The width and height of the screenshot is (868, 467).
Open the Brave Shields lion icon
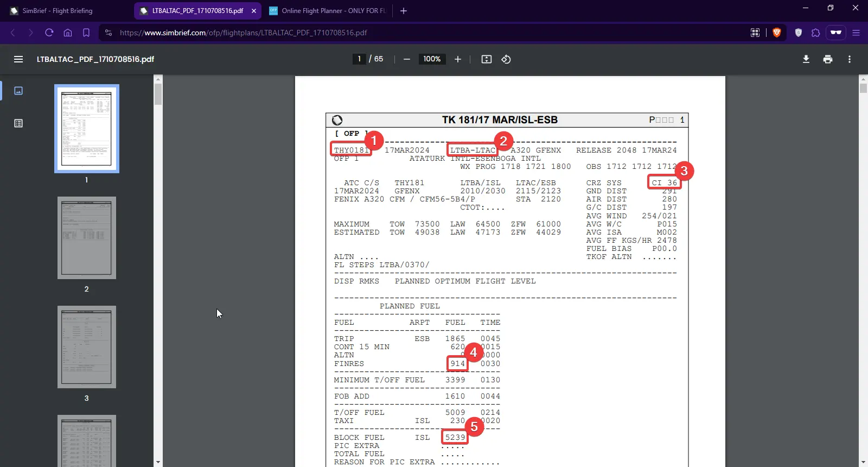click(777, 33)
